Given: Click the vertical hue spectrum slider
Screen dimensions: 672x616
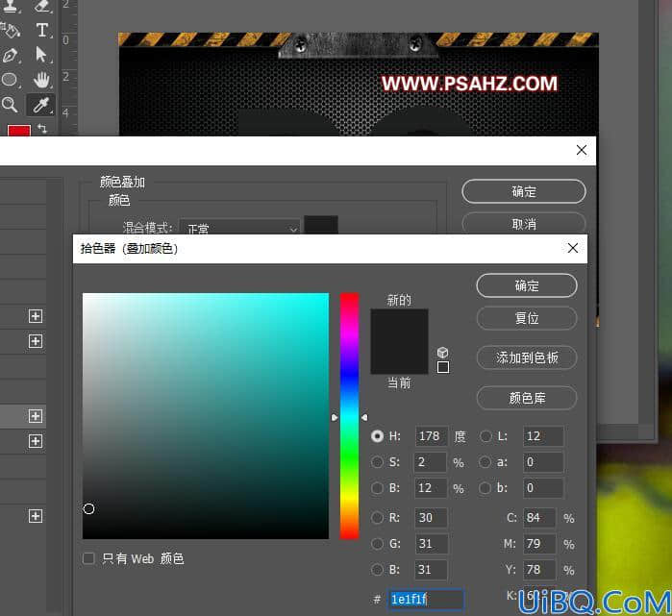Looking at the screenshot, I should 349,416.
